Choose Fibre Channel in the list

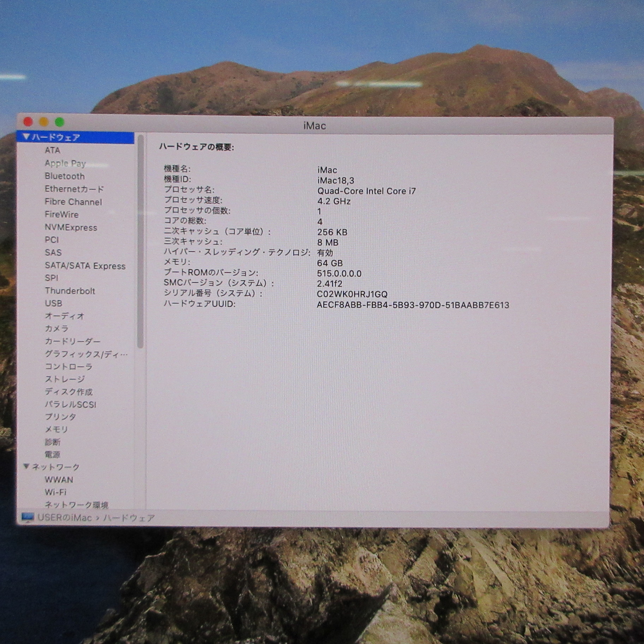click(73, 202)
